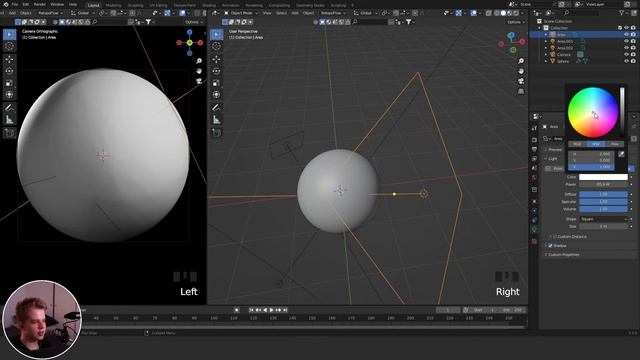Screen dimensions: 640x360
Task: Click the Diffuse slider in light settings
Action: 603,194
